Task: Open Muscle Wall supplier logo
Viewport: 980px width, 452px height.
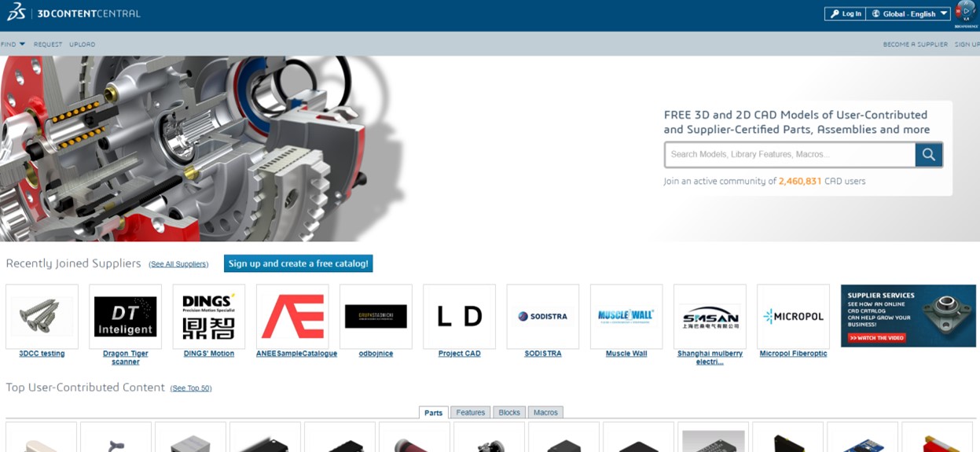Action: (626, 317)
